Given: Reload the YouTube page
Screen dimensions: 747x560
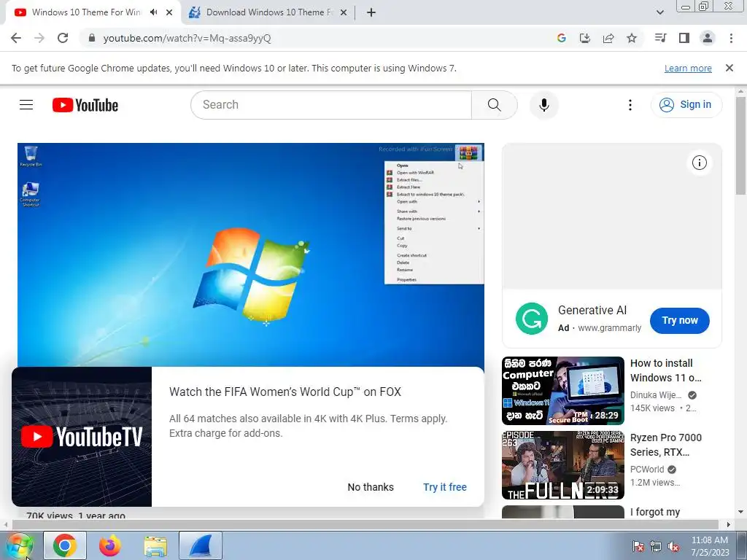Looking at the screenshot, I should (x=63, y=38).
